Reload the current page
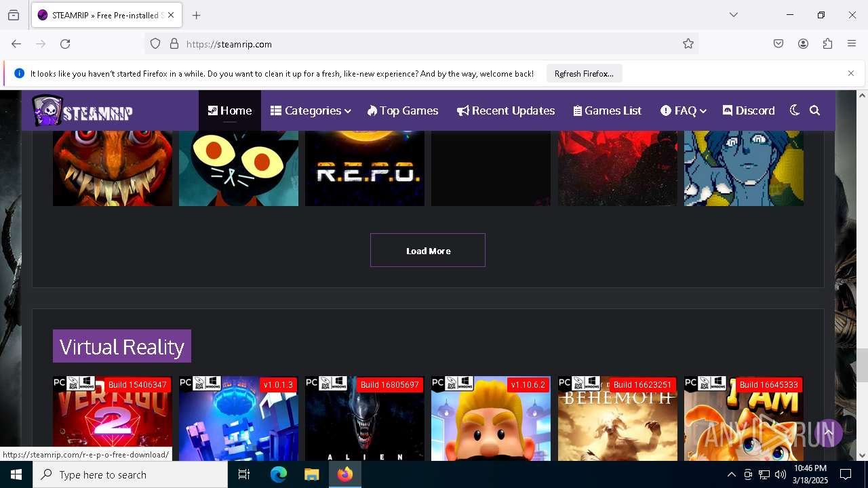Image resolution: width=868 pixels, height=488 pixels. 65,44
